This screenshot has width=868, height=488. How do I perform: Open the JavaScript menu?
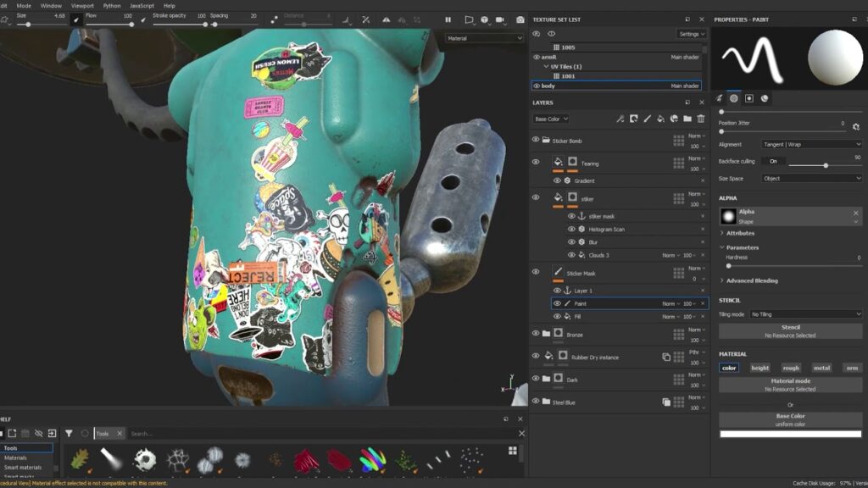click(142, 6)
